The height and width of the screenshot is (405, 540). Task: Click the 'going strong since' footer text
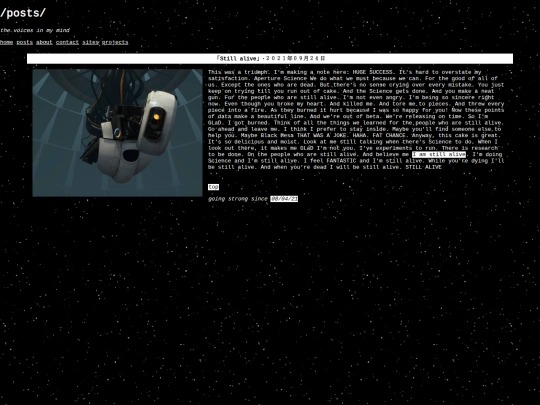coord(238,199)
